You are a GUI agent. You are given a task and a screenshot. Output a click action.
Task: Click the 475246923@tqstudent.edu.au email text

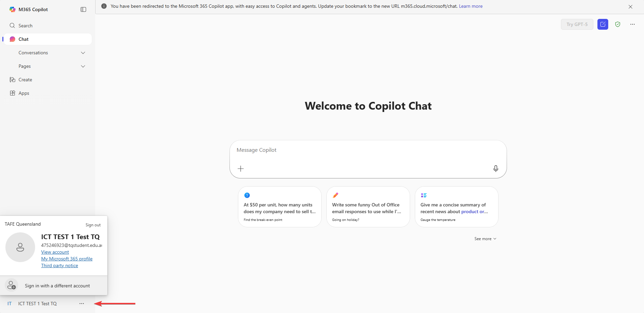coord(72,245)
